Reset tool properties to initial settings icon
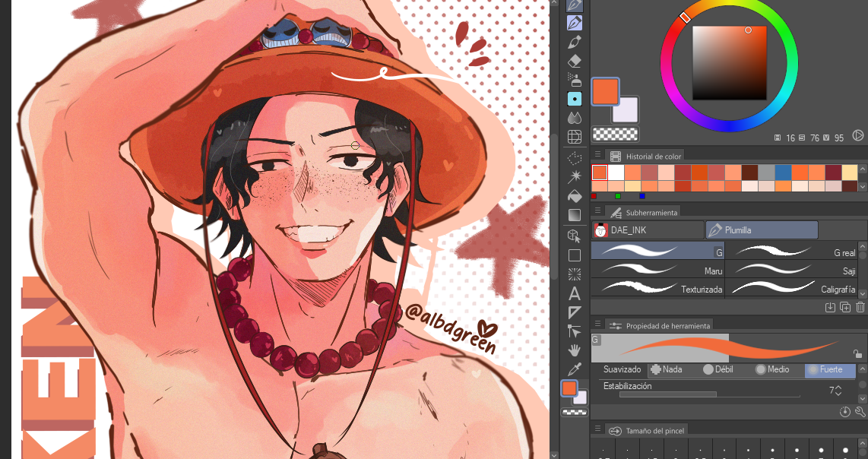 pos(844,411)
